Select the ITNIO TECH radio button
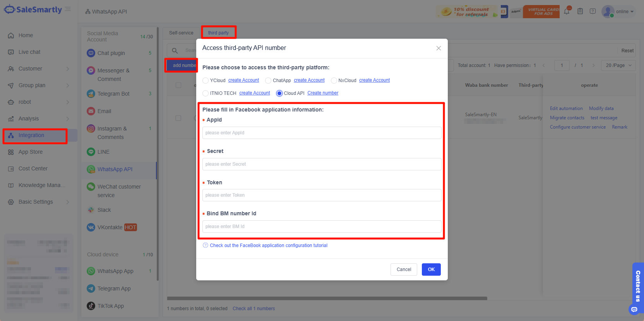 click(206, 93)
